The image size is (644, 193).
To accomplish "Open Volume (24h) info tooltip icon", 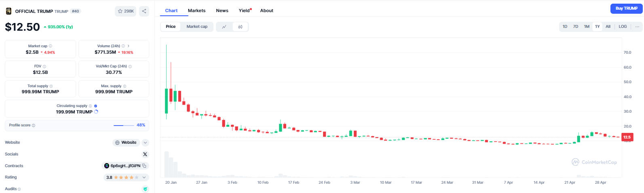I will pyautogui.click(x=123, y=46).
